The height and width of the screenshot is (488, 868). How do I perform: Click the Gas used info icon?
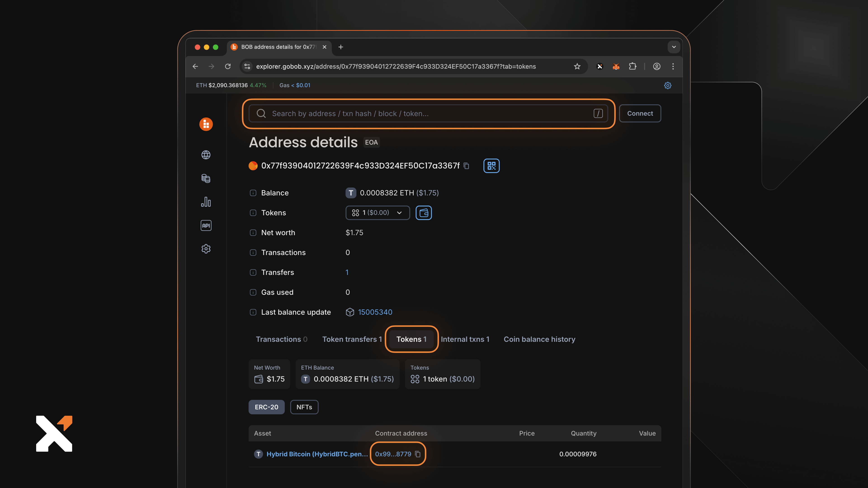pos(253,292)
